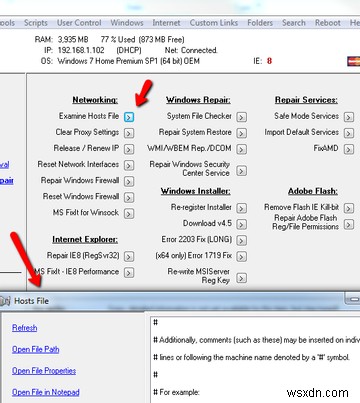Click the Open File Properties link

click(x=44, y=371)
